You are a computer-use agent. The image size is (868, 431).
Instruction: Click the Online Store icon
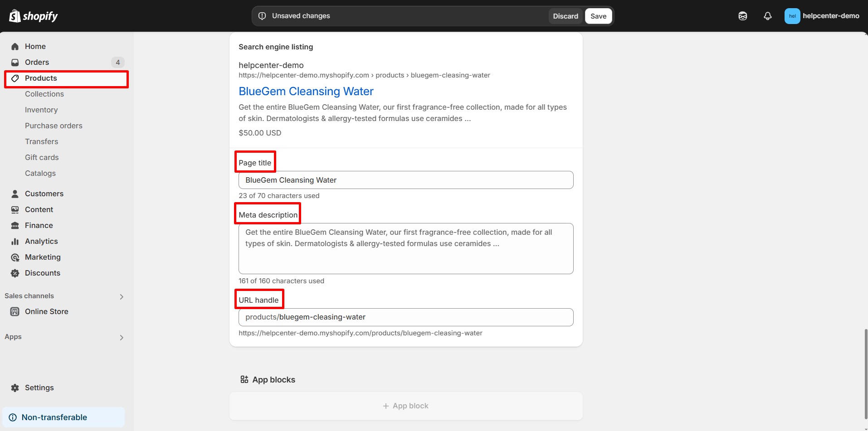[x=15, y=312]
